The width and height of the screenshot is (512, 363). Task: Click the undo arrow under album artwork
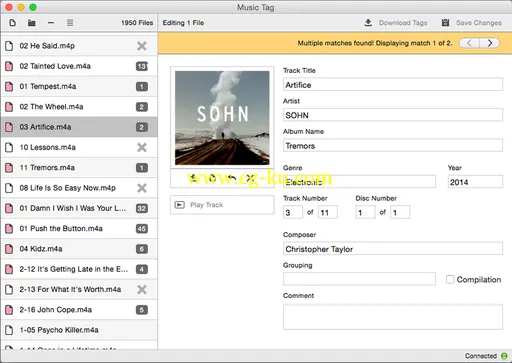pyautogui.click(x=231, y=178)
